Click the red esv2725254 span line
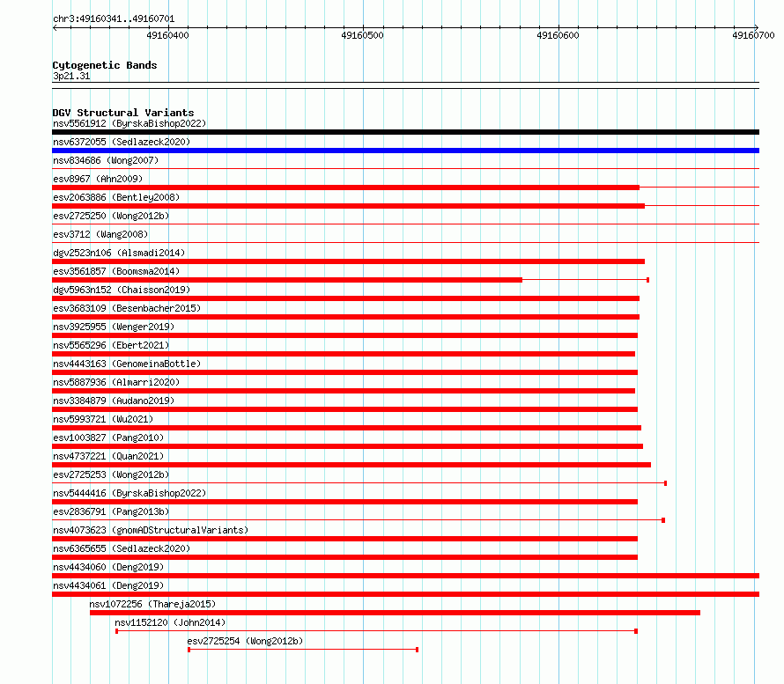Viewport: 784px width, 684px height. point(303,650)
